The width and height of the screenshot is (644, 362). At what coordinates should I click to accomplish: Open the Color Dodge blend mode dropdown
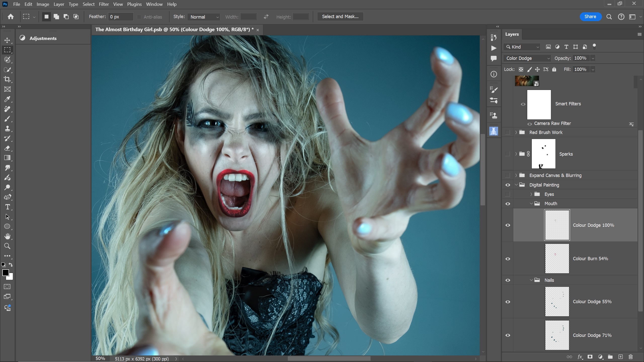pos(527,58)
